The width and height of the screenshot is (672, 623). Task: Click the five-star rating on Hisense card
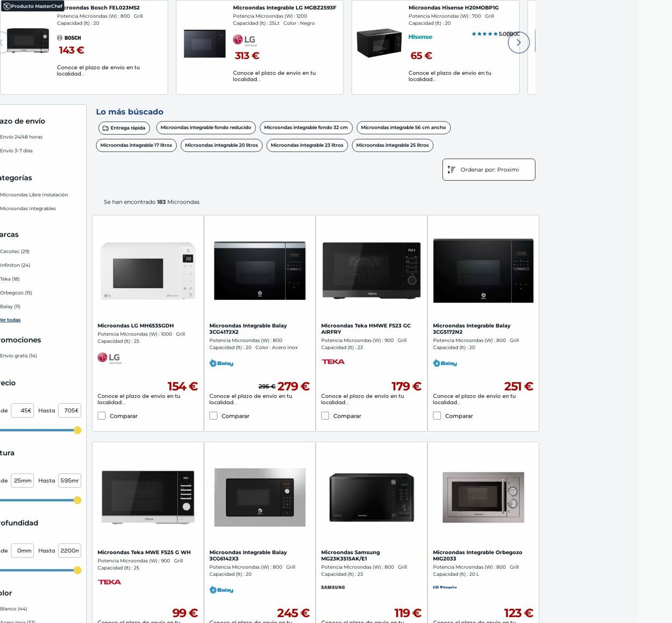[484, 34]
